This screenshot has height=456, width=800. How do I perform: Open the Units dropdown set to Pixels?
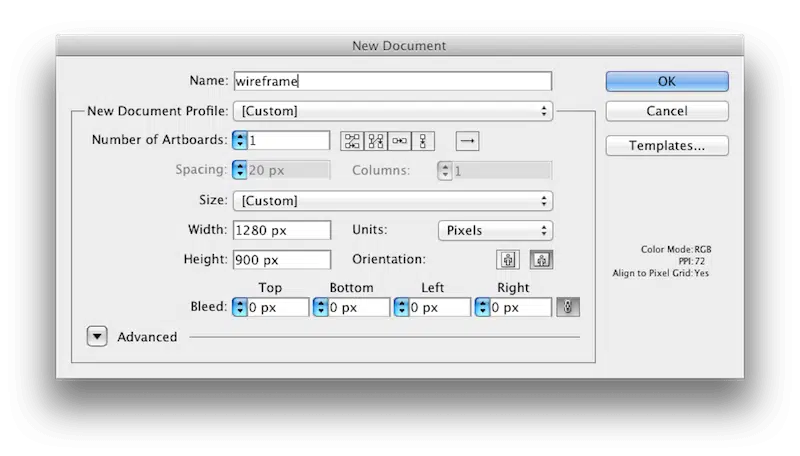[495, 231]
